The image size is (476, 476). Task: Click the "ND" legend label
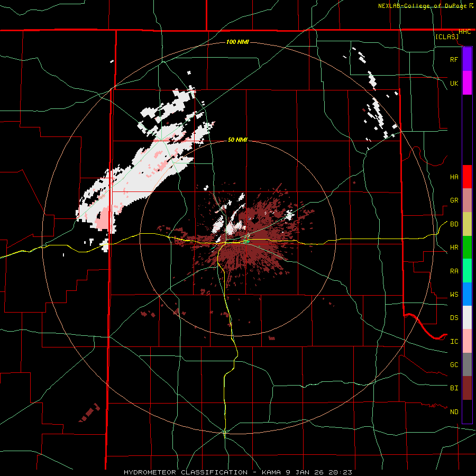coord(454,412)
